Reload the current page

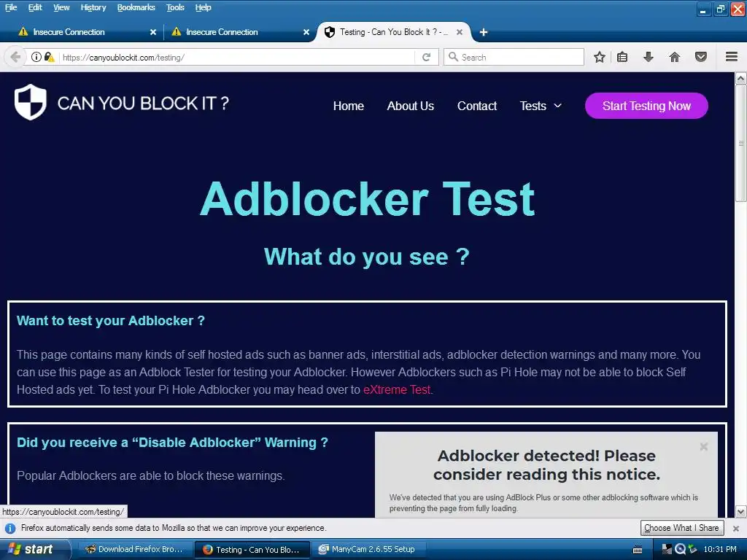click(426, 57)
